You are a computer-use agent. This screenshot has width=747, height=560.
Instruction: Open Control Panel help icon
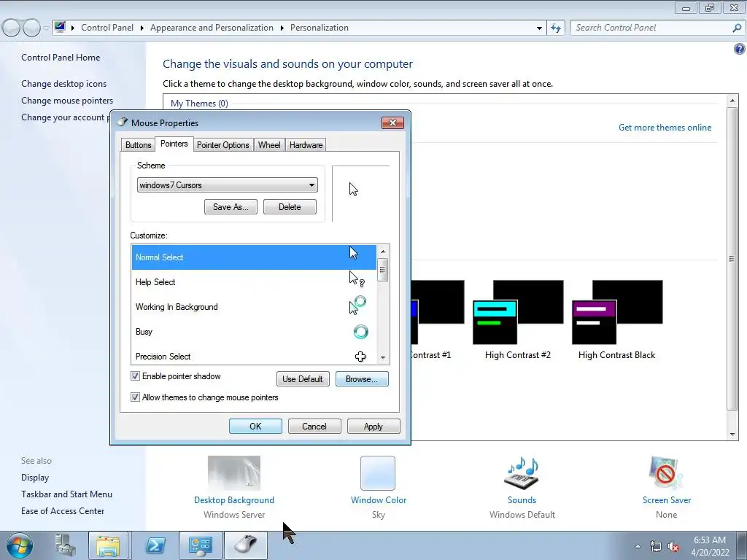(740, 49)
